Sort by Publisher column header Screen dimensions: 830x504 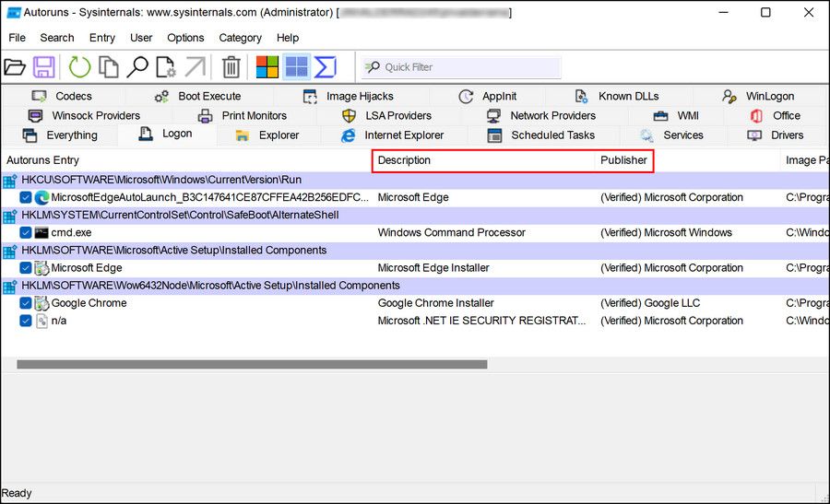click(686, 160)
